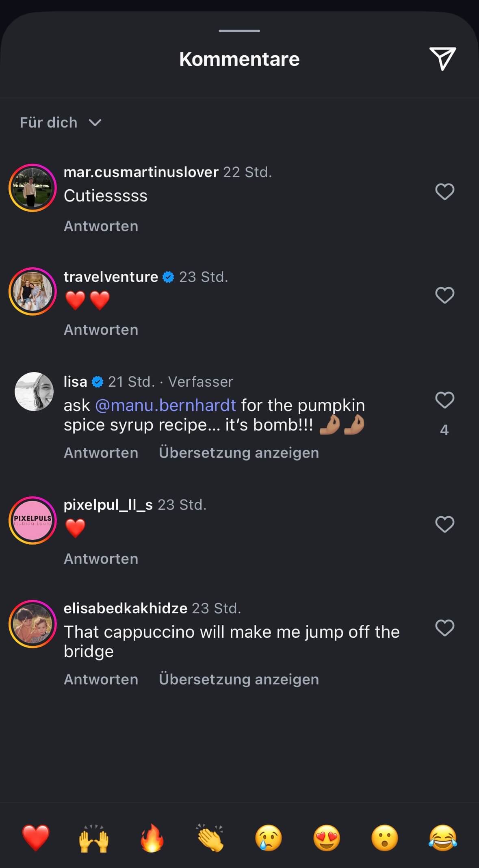This screenshot has height=868, width=479.
Task: Like travelventure's heart comment
Action: point(444,295)
